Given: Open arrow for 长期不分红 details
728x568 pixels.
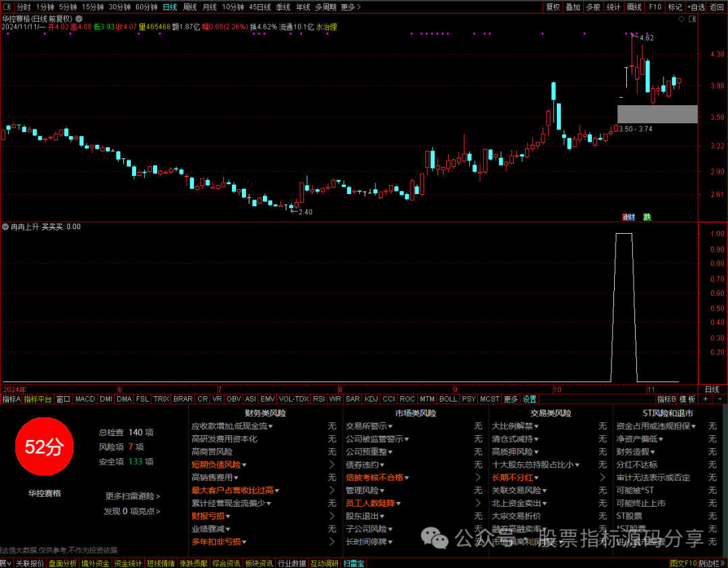Looking at the screenshot, I should point(603,478).
